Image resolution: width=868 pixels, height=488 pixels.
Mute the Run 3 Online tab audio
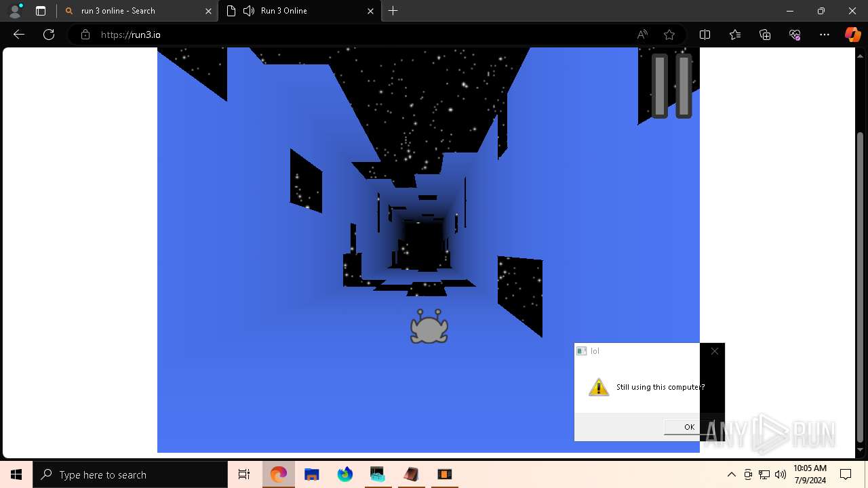pyautogui.click(x=249, y=11)
